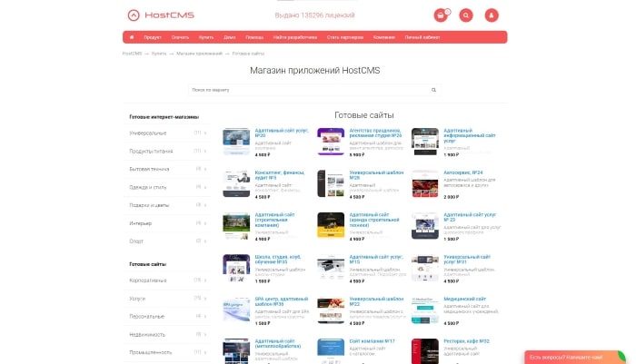The width and height of the screenshot is (636, 364).
Task: Click thumbnail of 'Школа, студия, клуб' template
Action: click(x=236, y=268)
